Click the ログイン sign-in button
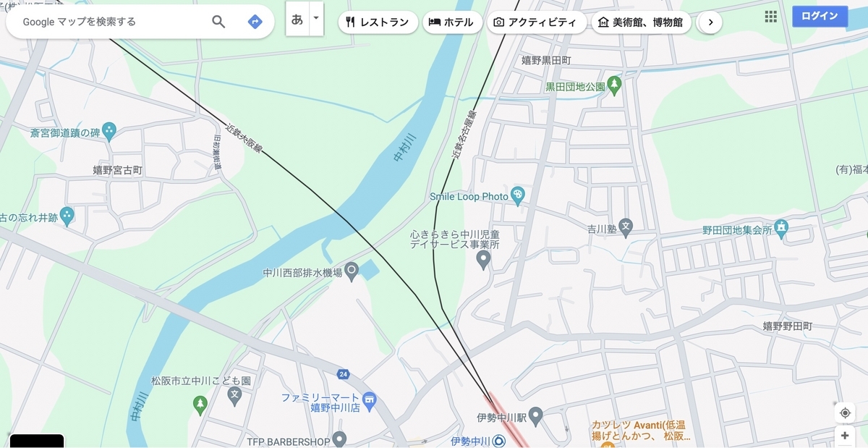868x448 pixels. click(820, 17)
